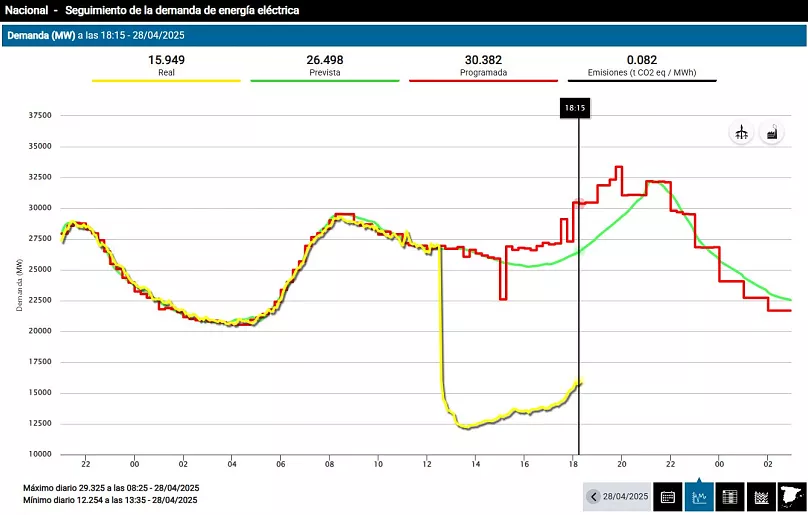
Task: Switch to the data table view icon
Action: (730, 496)
